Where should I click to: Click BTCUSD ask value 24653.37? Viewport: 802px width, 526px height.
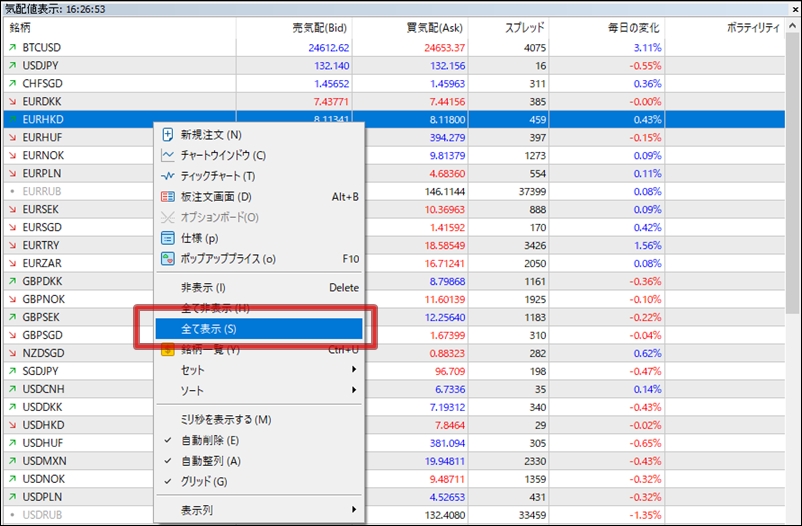pos(444,48)
